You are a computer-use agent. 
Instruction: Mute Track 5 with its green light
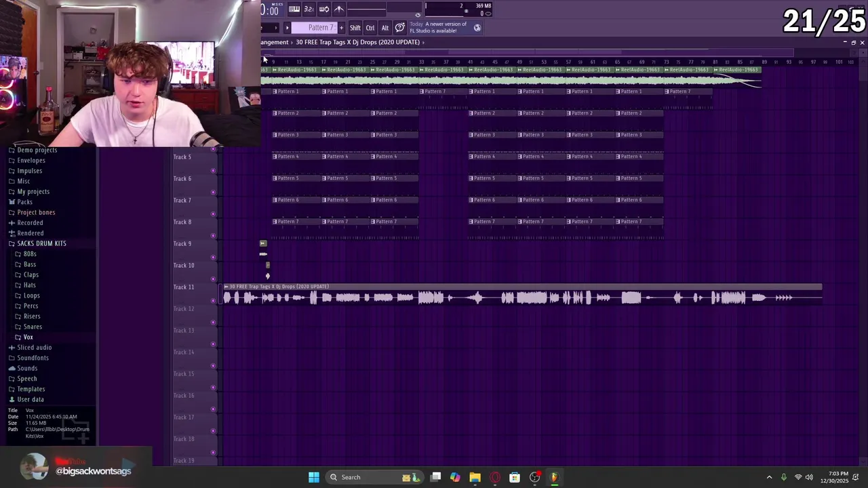point(213,171)
